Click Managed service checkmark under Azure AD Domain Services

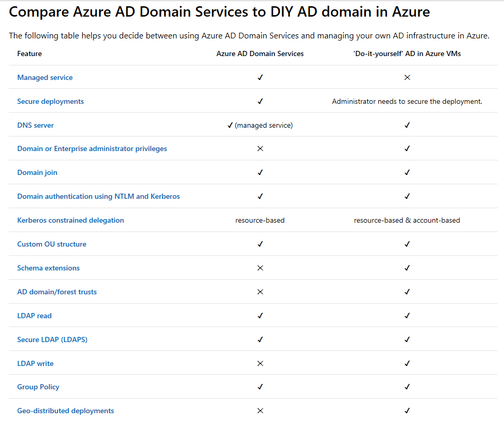pyautogui.click(x=260, y=77)
